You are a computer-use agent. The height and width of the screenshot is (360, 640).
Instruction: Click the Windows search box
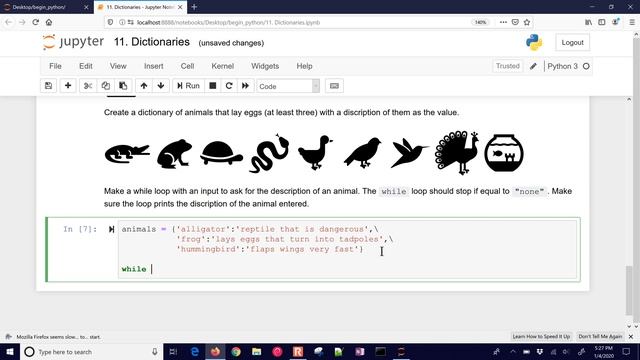pos(91,351)
